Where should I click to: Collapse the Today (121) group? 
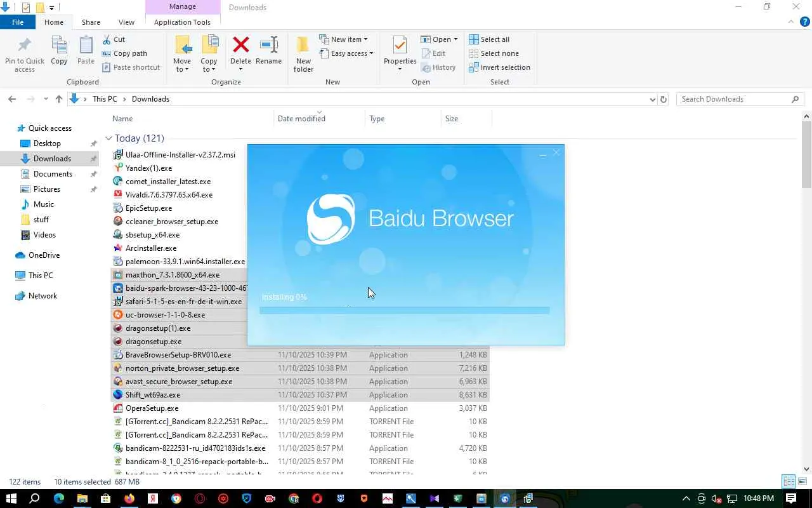[108, 138]
